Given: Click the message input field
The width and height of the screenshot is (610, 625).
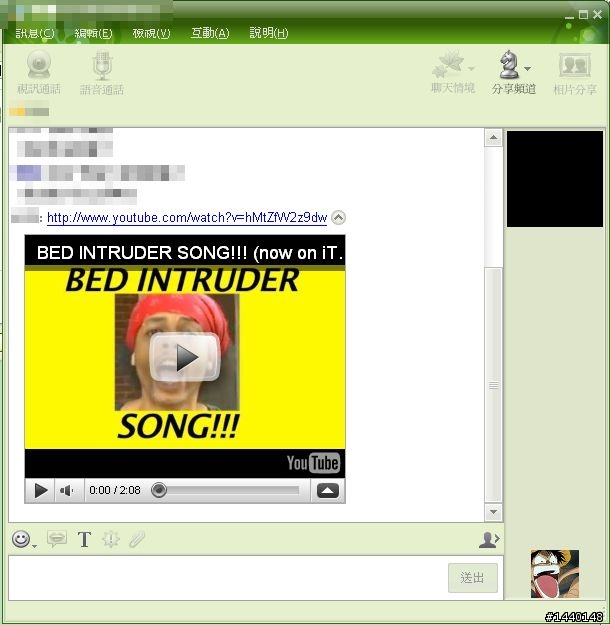Looking at the screenshot, I should (x=227, y=578).
